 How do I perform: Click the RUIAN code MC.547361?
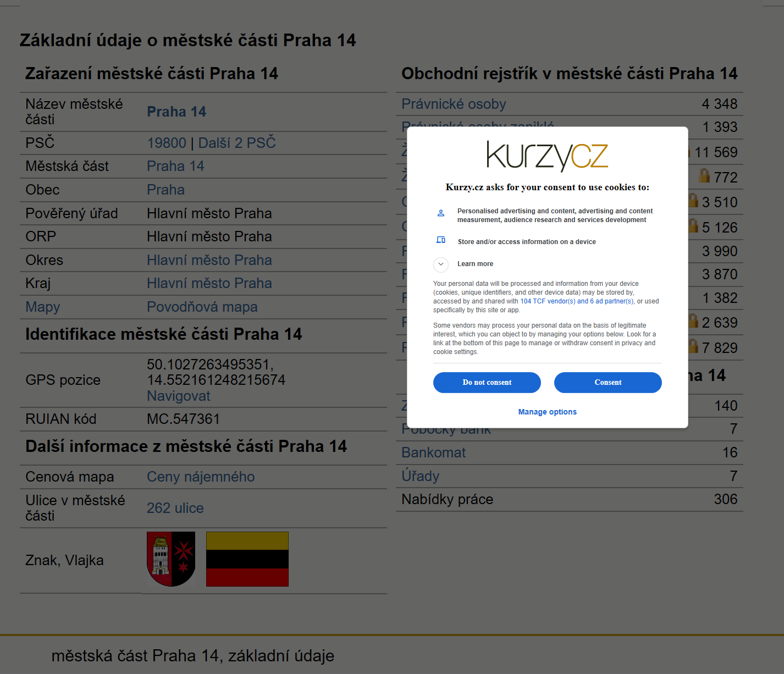184,419
